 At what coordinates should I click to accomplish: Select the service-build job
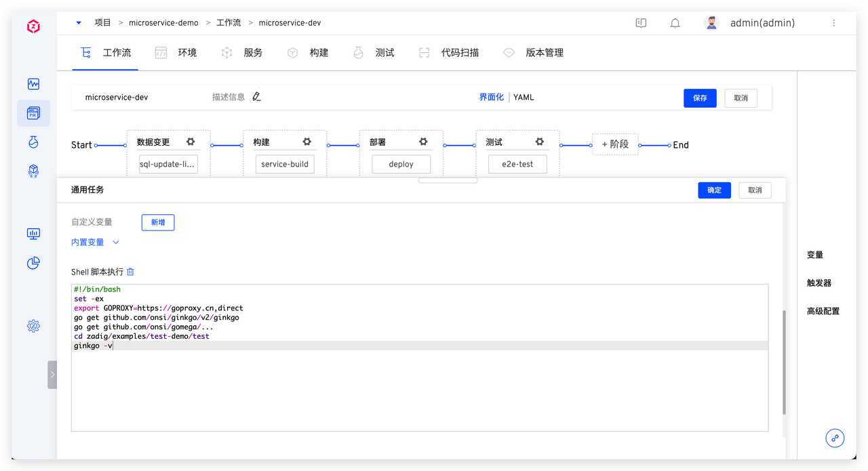[x=285, y=164]
